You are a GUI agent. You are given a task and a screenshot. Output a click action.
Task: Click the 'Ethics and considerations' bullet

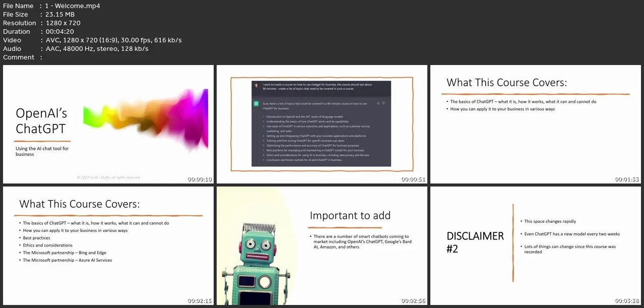48,245
